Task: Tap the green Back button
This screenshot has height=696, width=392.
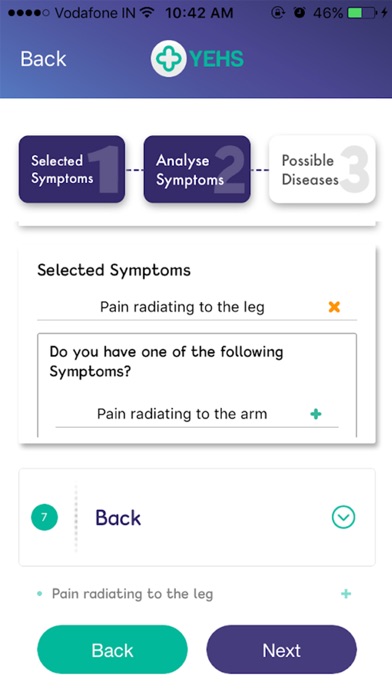Action: point(112,650)
